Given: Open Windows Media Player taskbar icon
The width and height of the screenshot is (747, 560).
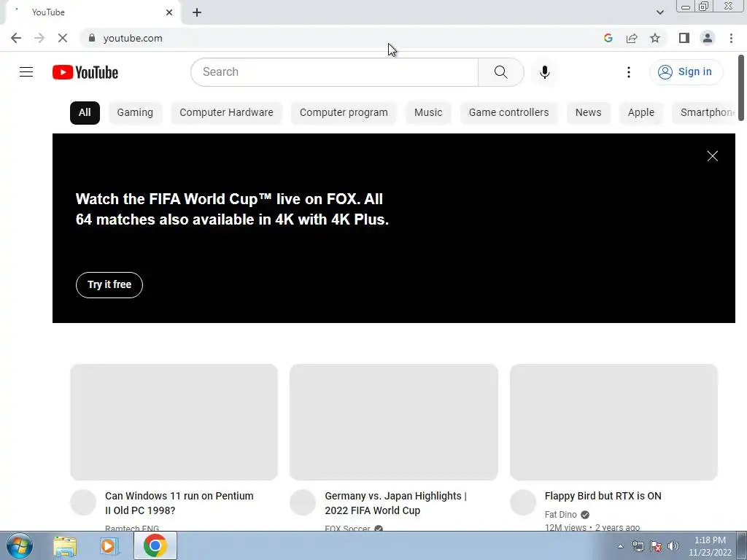Looking at the screenshot, I should click(x=109, y=546).
